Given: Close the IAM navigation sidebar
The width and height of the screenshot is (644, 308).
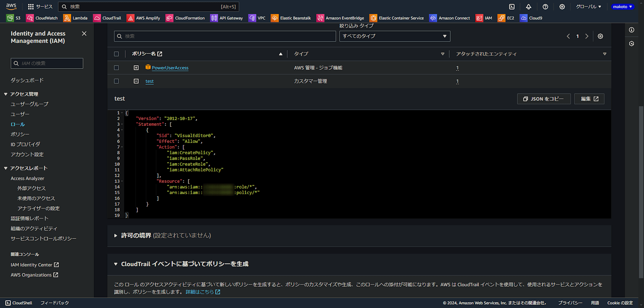Looking at the screenshot, I should pos(84,33).
